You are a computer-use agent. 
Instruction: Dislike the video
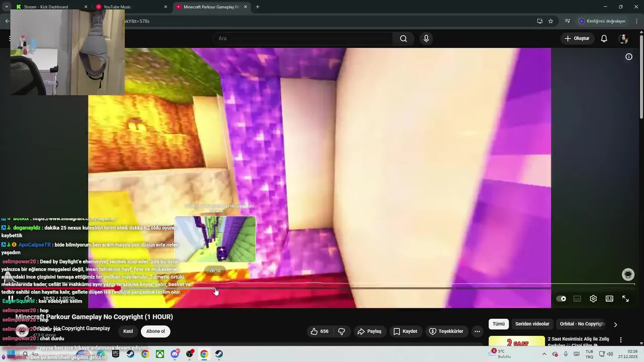pos(342,331)
